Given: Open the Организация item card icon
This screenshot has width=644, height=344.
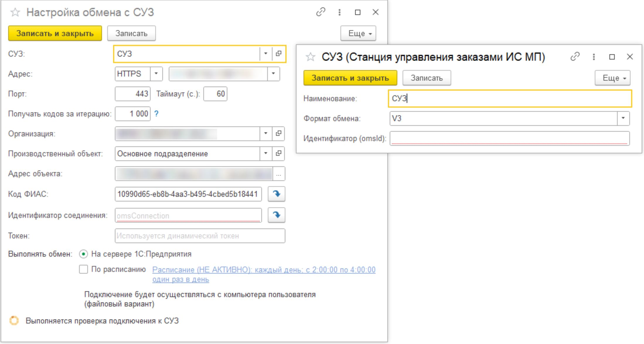Looking at the screenshot, I should pos(278,133).
